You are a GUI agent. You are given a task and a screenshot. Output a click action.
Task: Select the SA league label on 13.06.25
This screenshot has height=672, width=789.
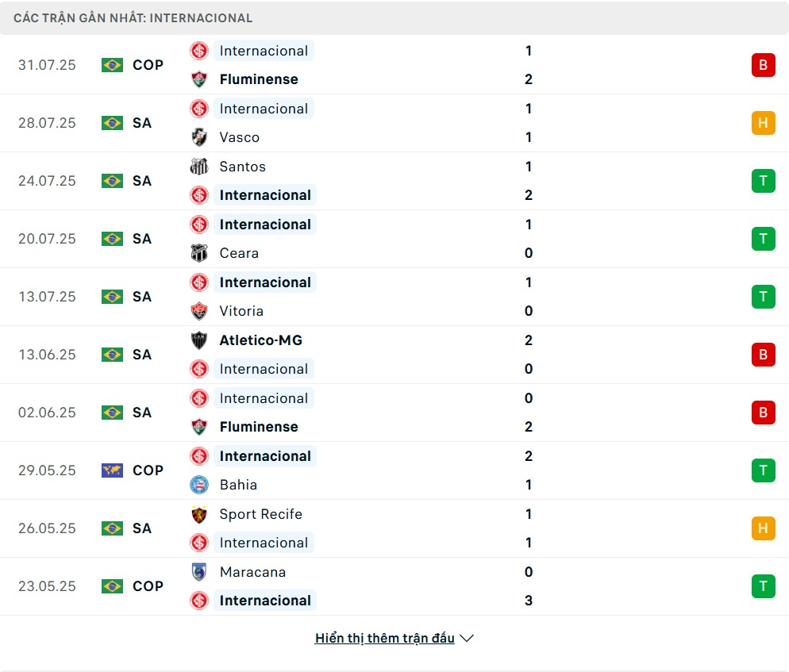pyautogui.click(x=142, y=355)
